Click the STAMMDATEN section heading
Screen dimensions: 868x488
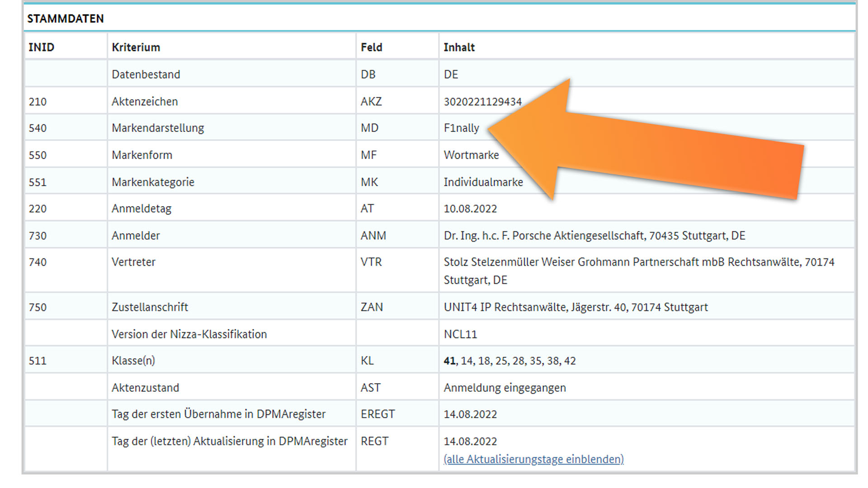point(66,19)
